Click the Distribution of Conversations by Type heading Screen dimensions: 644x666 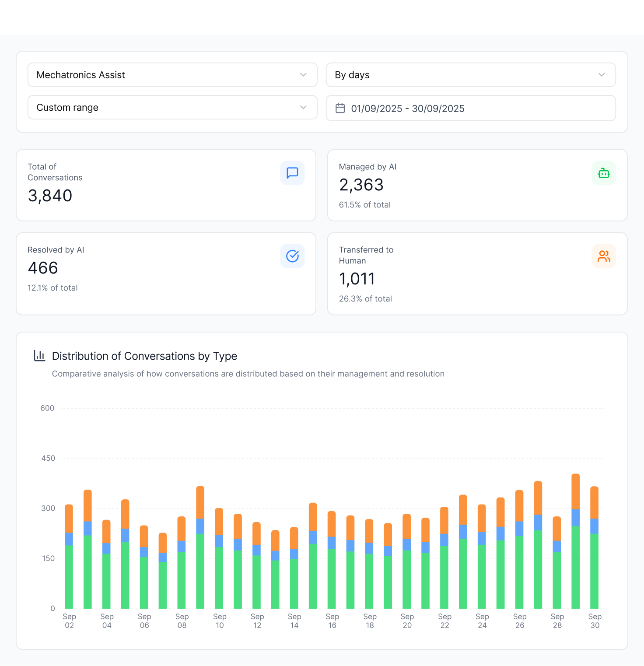(x=144, y=356)
